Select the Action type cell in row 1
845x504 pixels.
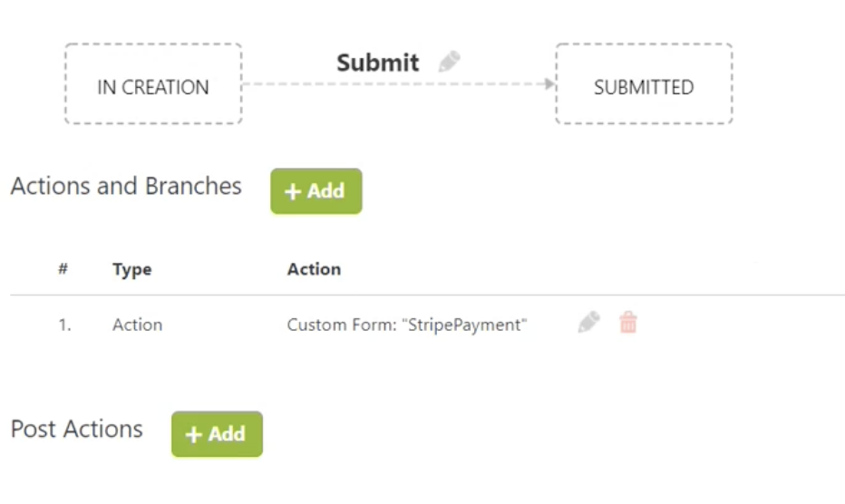[138, 325]
